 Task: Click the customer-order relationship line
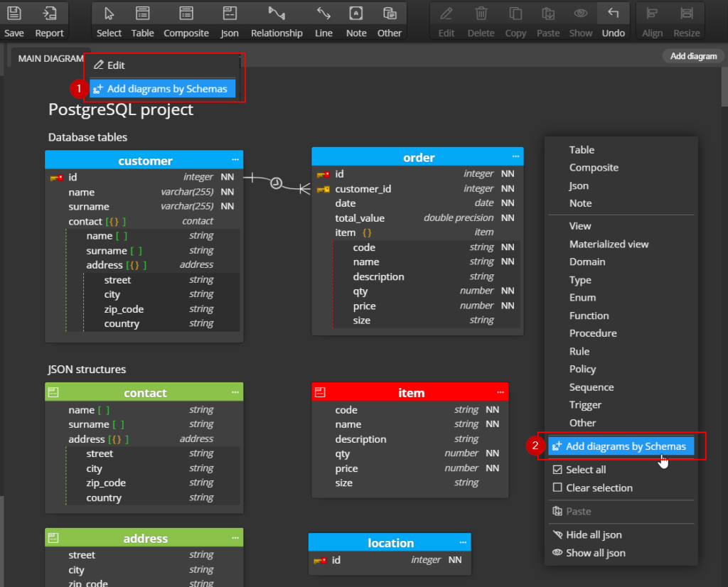point(277,183)
